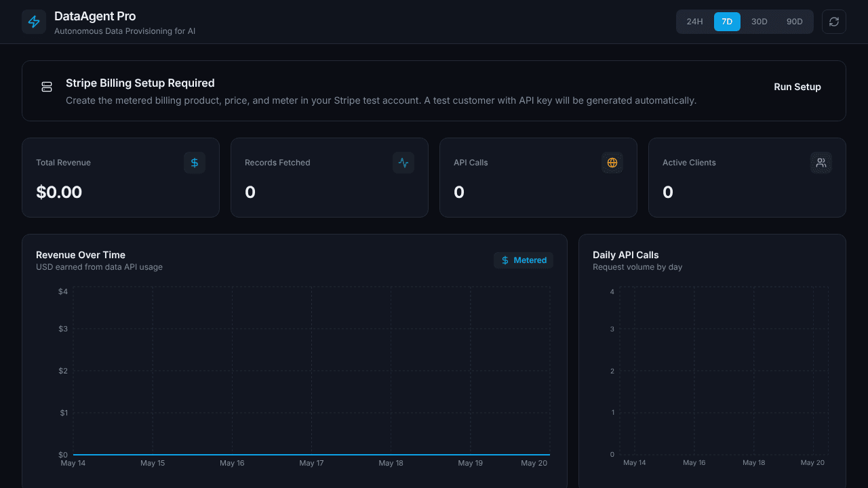The width and height of the screenshot is (868, 488).
Task: Click the Metered badge on revenue chart
Action: [x=524, y=260]
